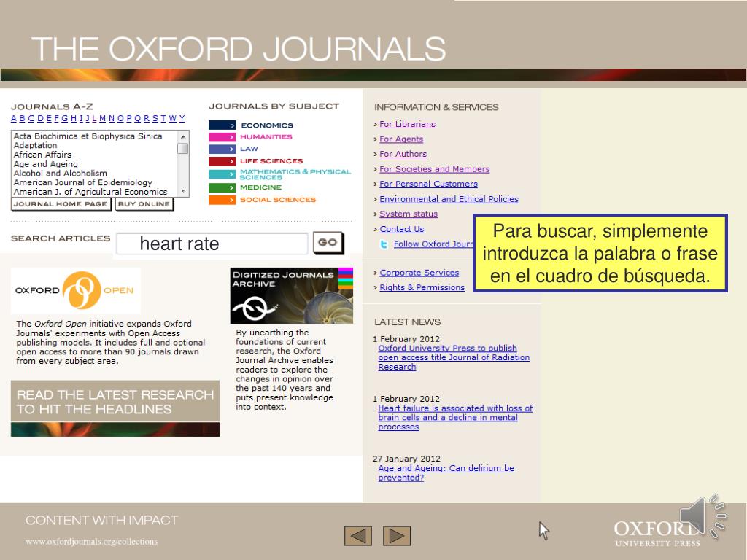Click the Law blue arrow swatch
Viewport: 747px width, 560px height.
pyautogui.click(x=222, y=149)
